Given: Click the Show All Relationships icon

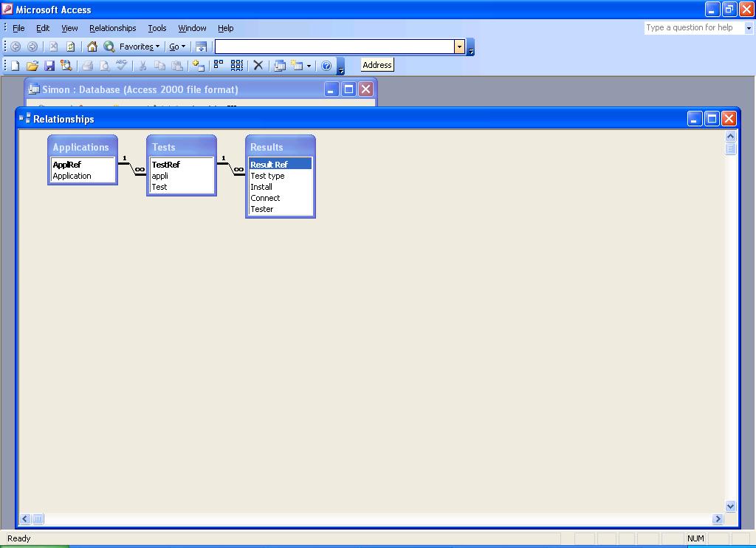Looking at the screenshot, I should tap(237, 66).
